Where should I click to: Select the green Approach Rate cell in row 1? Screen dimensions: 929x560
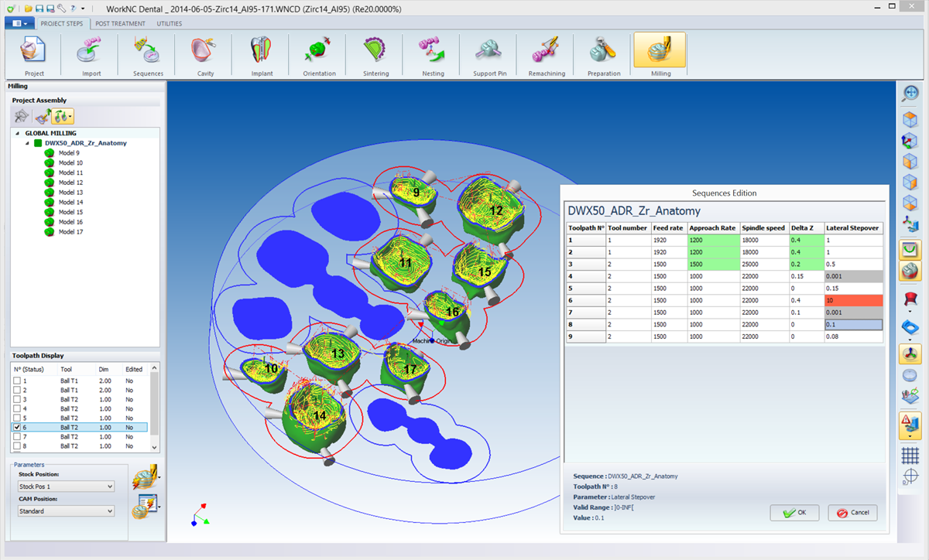[x=713, y=241]
